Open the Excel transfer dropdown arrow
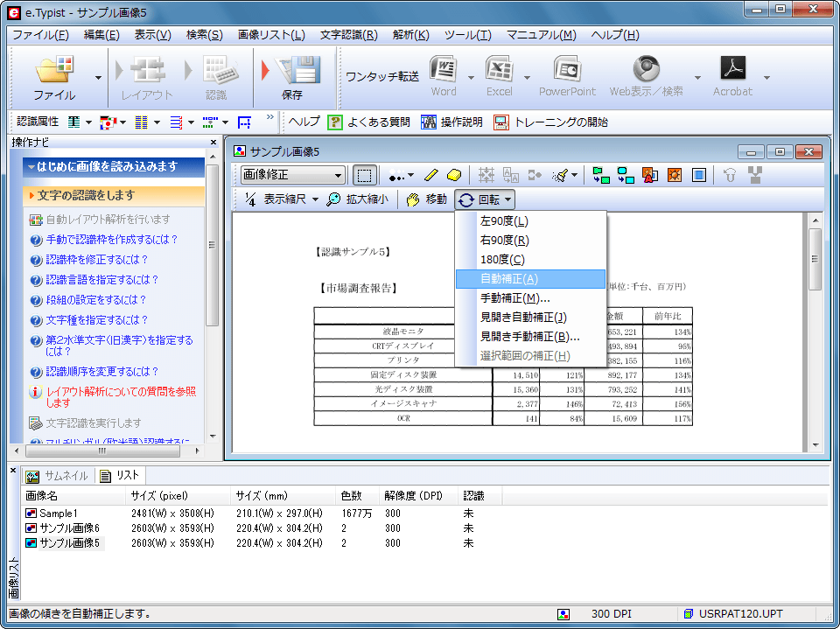Image resolution: width=840 pixels, height=629 pixels. (527, 78)
